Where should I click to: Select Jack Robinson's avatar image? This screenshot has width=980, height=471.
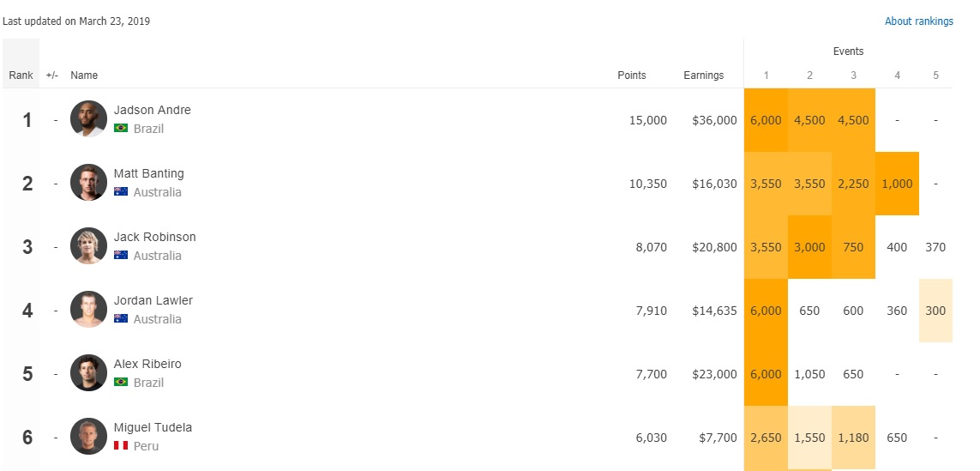click(x=89, y=246)
